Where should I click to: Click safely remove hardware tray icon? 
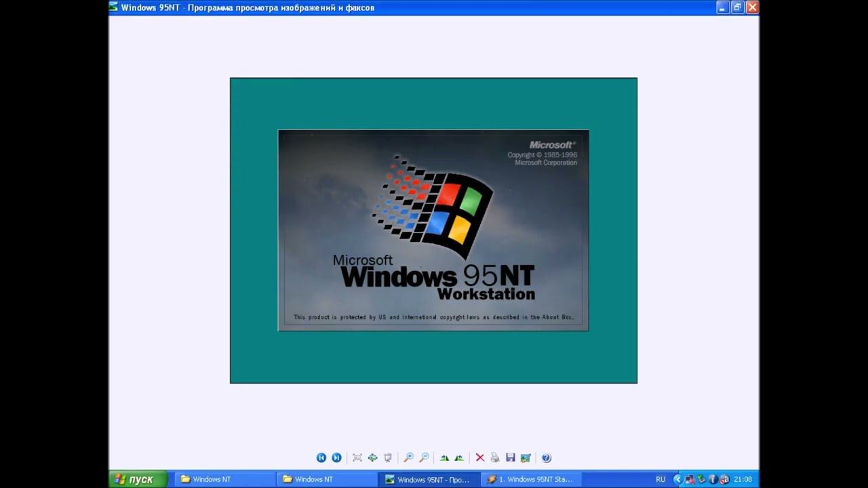(701, 479)
